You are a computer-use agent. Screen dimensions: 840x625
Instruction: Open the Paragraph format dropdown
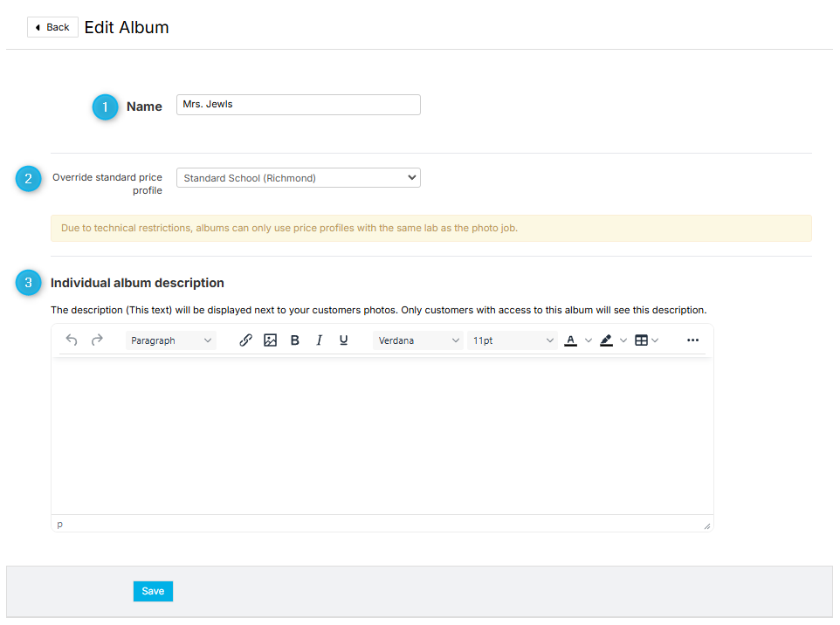point(171,340)
